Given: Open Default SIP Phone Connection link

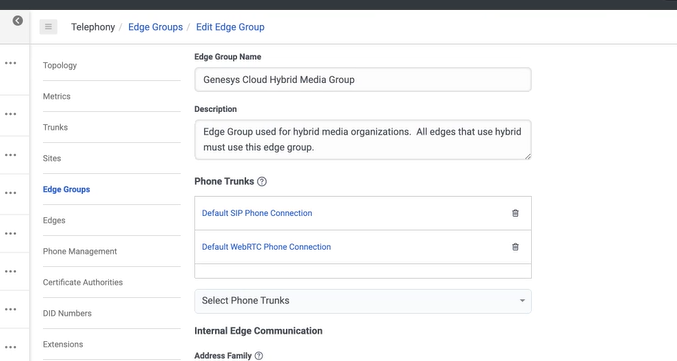Looking at the screenshot, I should [x=257, y=213].
